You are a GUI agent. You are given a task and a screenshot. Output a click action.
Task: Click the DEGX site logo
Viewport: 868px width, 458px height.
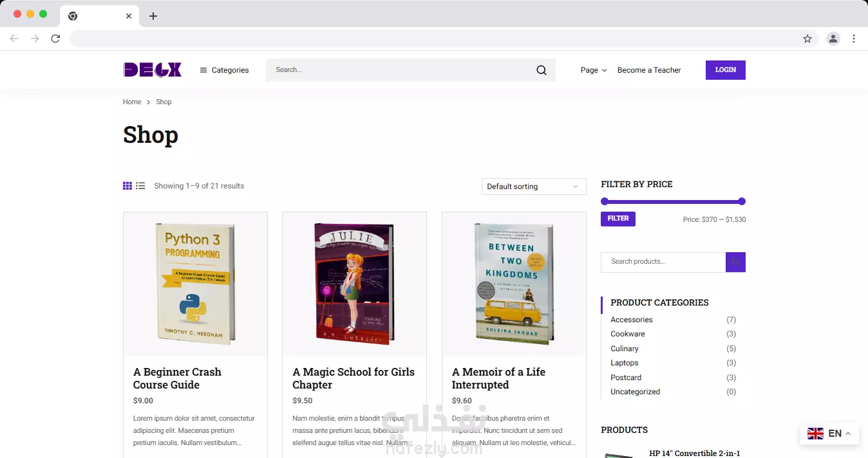pyautogui.click(x=152, y=70)
